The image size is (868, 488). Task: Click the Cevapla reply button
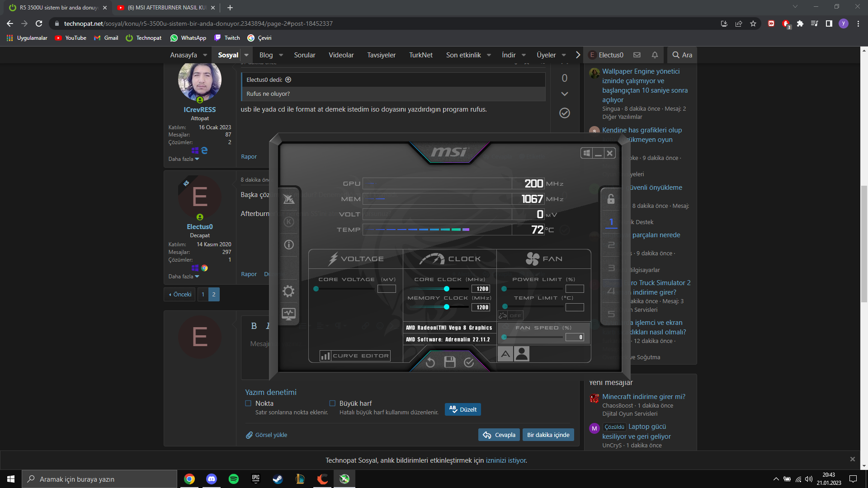(499, 435)
